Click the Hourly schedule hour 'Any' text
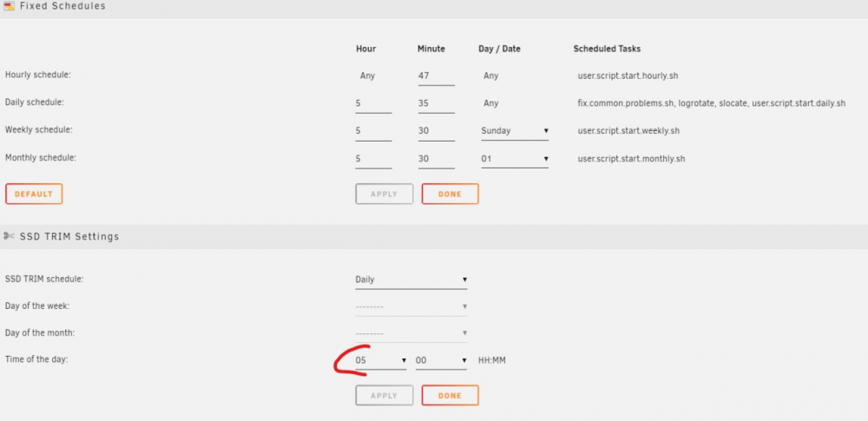The width and height of the screenshot is (868, 421). [367, 76]
